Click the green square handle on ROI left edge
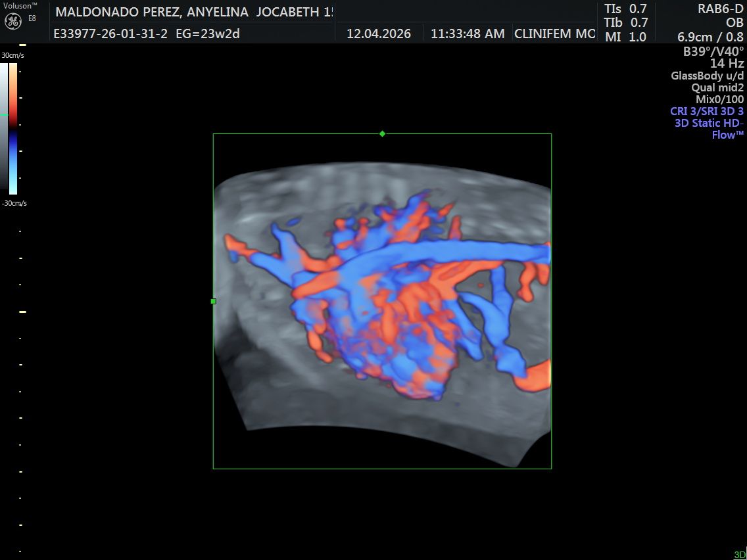The width and height of the screenshot is (747, 560). coord(214,301)
